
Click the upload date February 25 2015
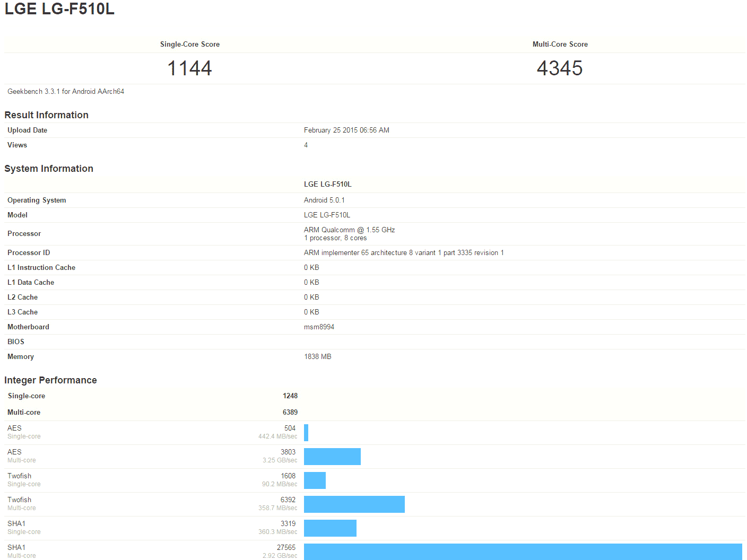click(x=346, y=130)
